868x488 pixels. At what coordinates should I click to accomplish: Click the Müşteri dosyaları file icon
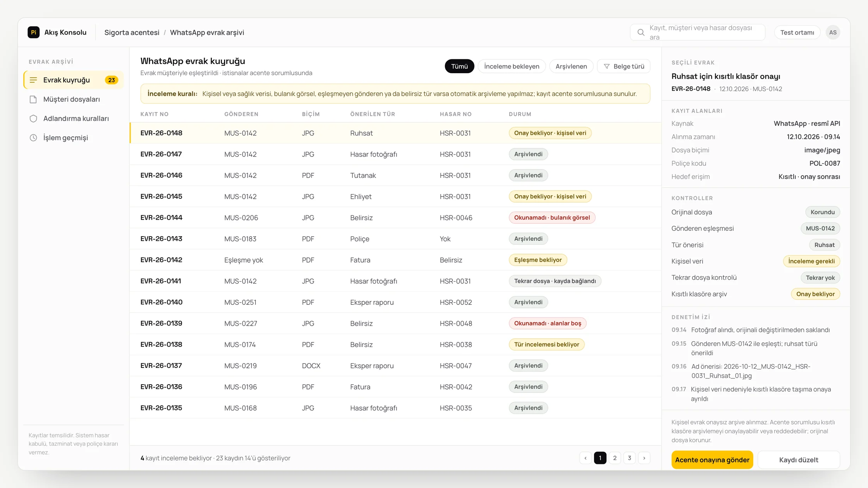pos(33,100)
